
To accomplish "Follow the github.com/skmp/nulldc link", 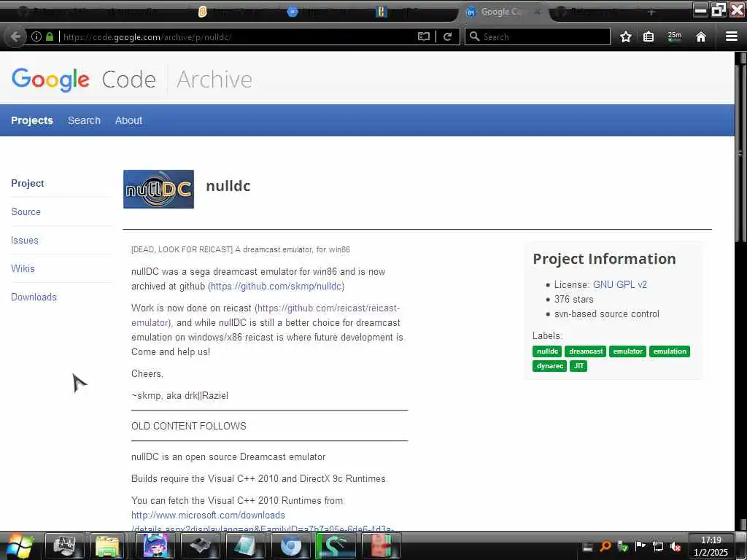I will 276,286.
